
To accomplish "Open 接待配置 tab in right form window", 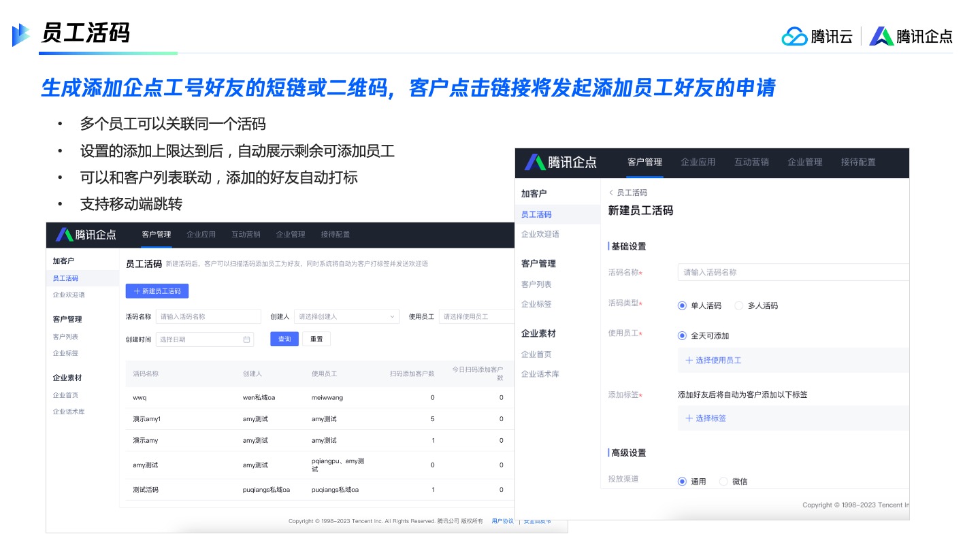I will pos(858,162).
